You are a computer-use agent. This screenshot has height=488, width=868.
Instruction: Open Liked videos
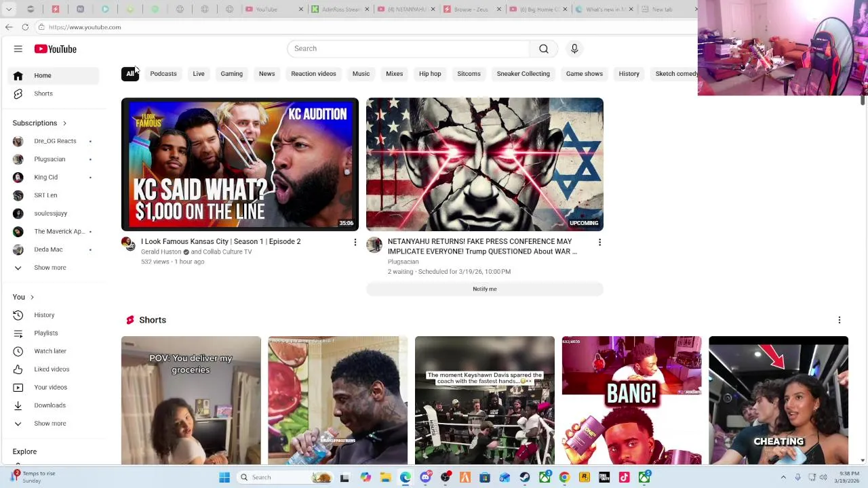click(x=54, y=369)
